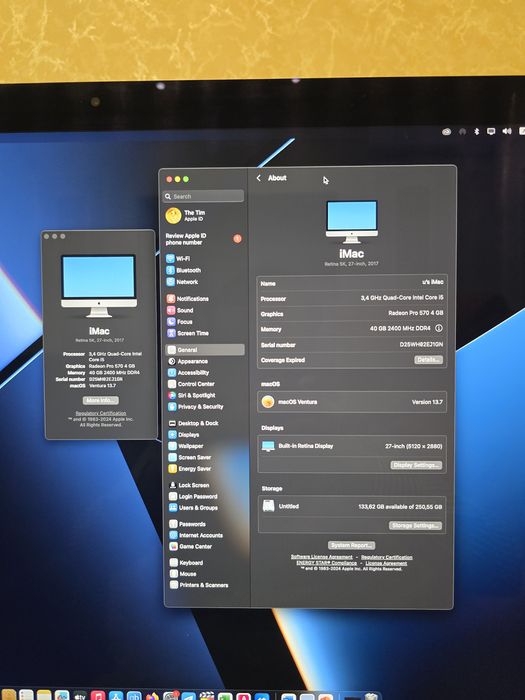Open Login Password settings
The width and height of the screenshot is (525, 700).
[193, 496]
